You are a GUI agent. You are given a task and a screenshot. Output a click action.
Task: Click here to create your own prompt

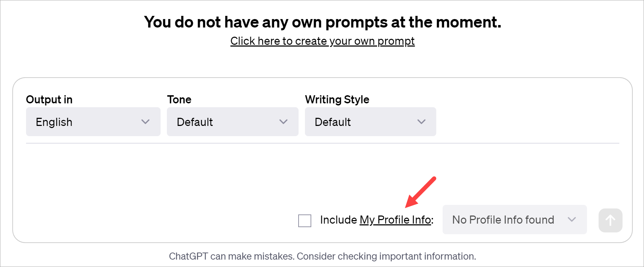pos(322,41)
